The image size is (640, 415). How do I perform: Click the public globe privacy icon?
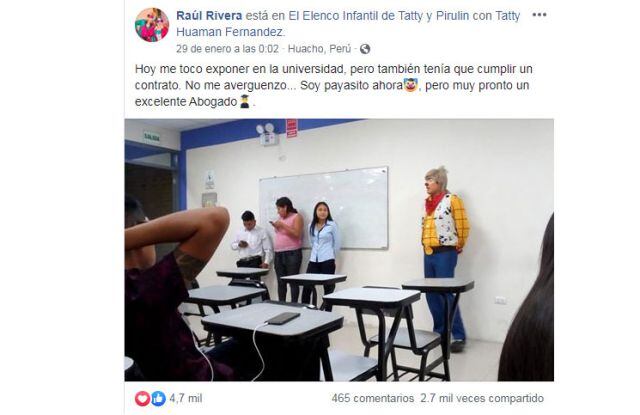pyautogui.click(x=365, y=49)
